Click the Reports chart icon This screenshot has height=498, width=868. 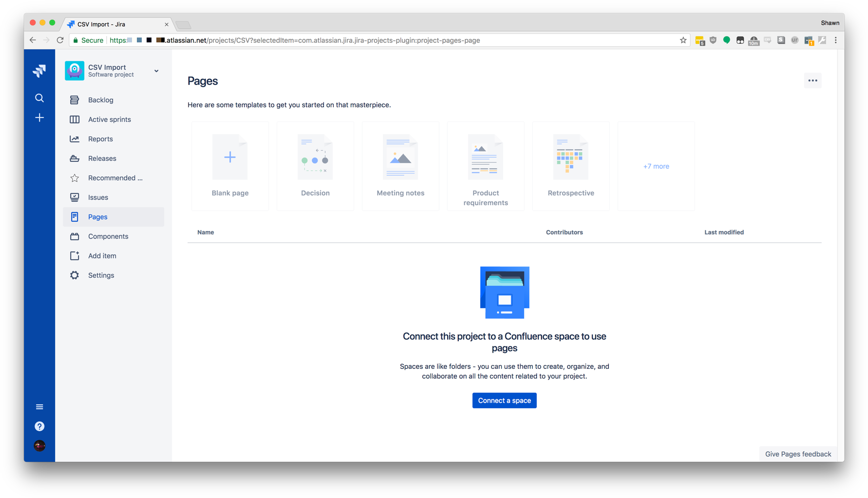(x=75, y=139)
